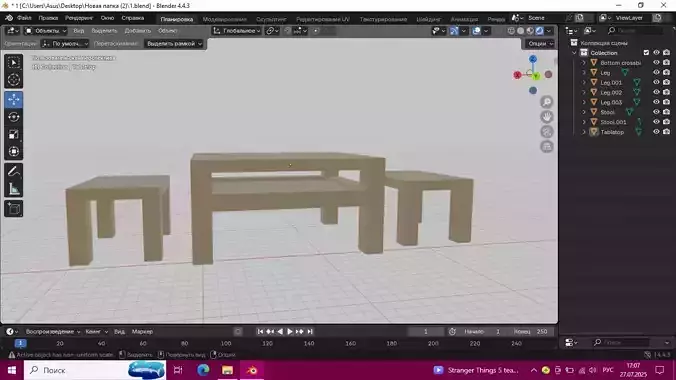Open the Edit menu
The width and height of the screenshot is (676, 380).
point(48,18)
